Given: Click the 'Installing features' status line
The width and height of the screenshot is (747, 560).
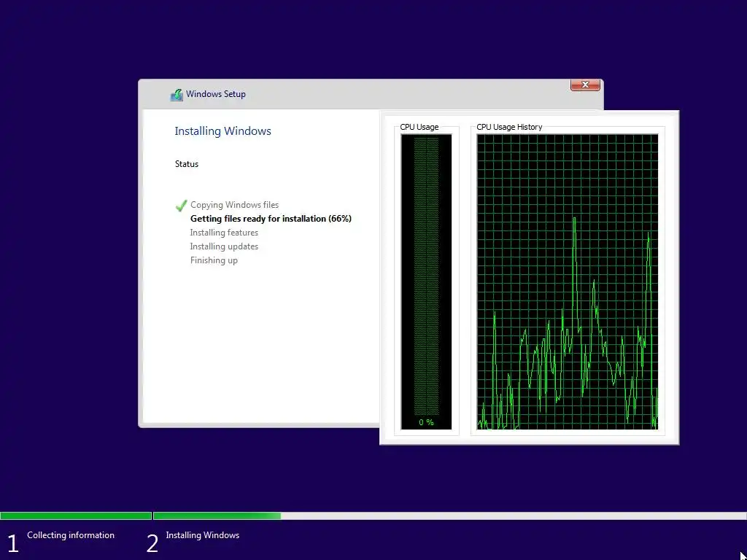Looking at the screenshot, I should pyautogui.click(x=224, y=233).
